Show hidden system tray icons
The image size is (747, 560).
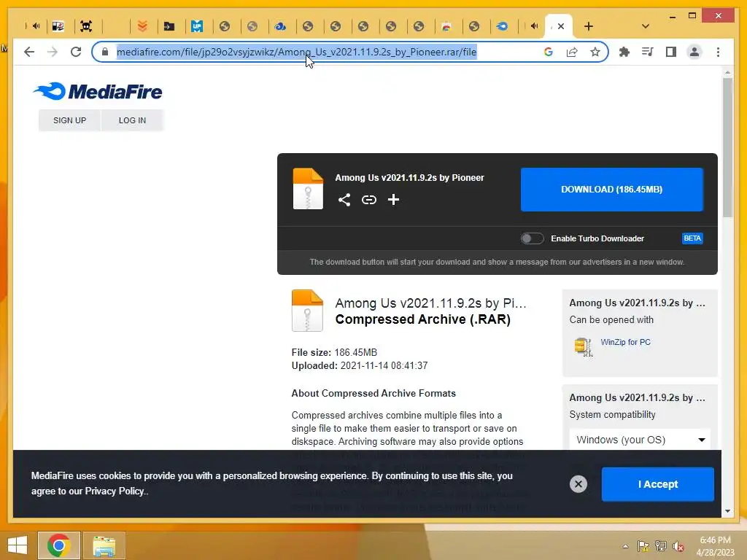tap(625, 546)
